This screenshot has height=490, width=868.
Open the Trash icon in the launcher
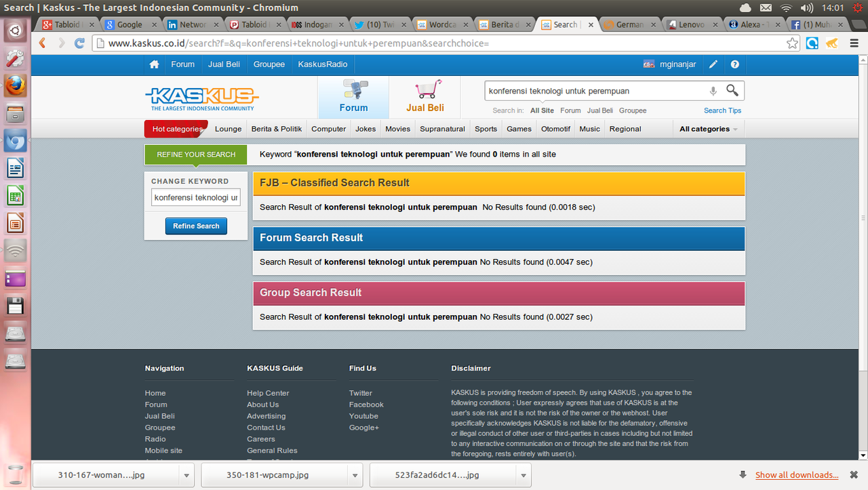[x=16, y=473]
